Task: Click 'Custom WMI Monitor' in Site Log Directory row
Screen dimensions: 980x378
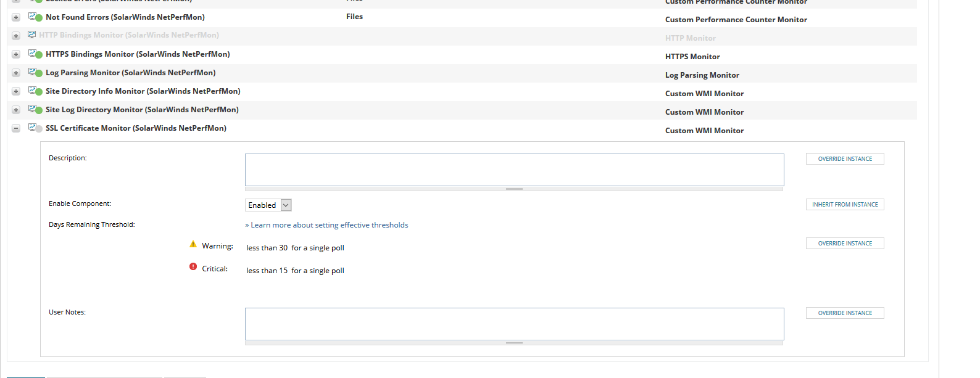Action: tap(704, 112)
